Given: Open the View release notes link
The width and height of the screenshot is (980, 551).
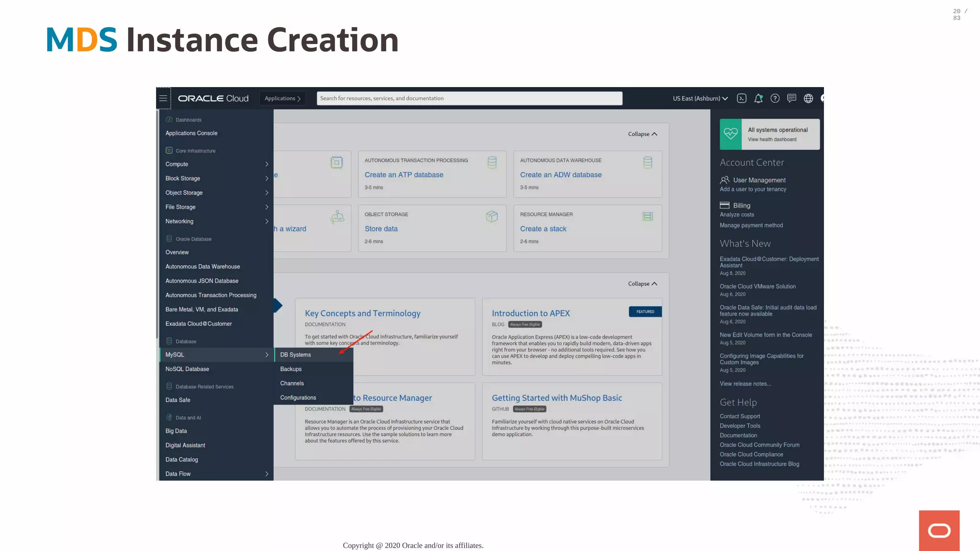Looking at the screenshot, I should [745, 384].
